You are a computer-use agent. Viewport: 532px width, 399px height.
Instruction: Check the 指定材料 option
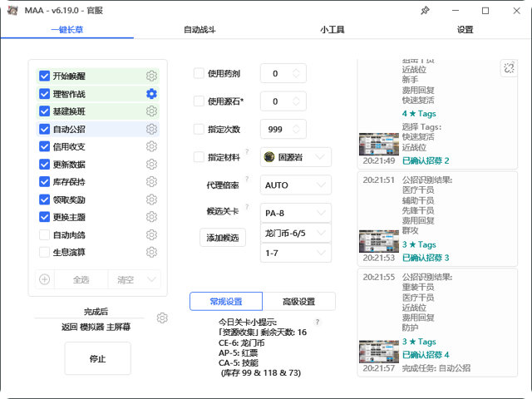click(199, 157)
